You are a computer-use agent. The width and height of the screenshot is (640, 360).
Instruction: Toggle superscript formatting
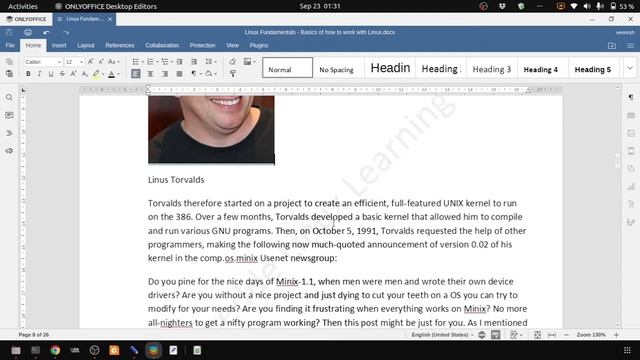(73, 74)
